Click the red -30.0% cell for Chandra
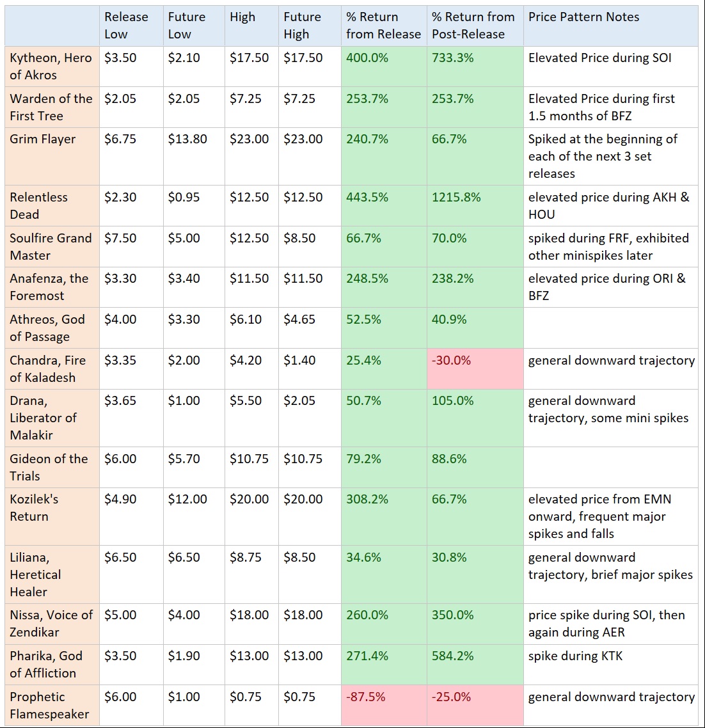705x728 pixels. 451,360
